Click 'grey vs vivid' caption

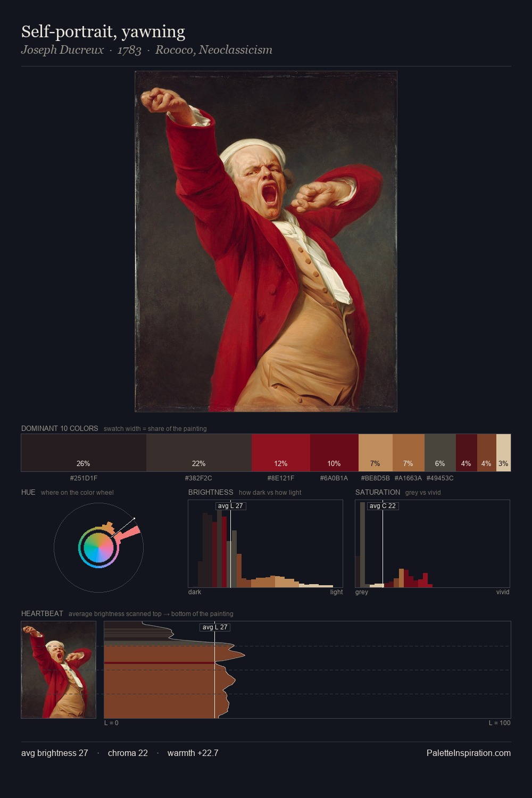click(x=423, y=493)
